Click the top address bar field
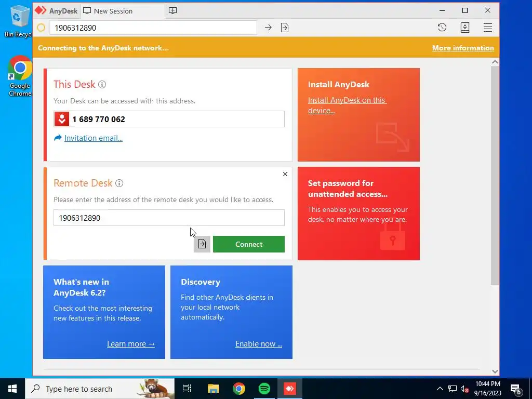 tap(153, 28)
